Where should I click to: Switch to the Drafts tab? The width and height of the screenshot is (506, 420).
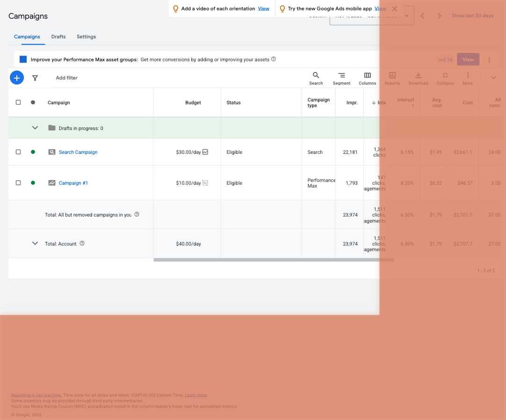coord(58,36)
